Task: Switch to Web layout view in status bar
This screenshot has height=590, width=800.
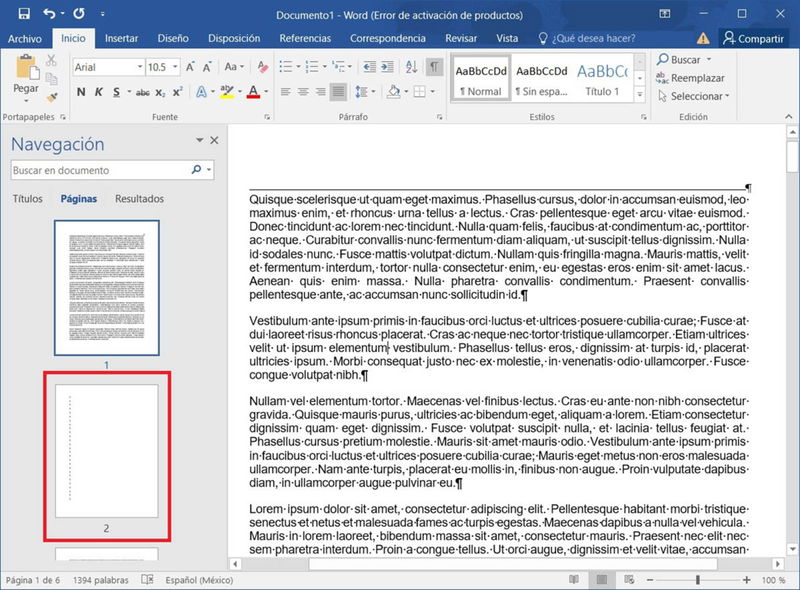Action: tap(628, 578)
